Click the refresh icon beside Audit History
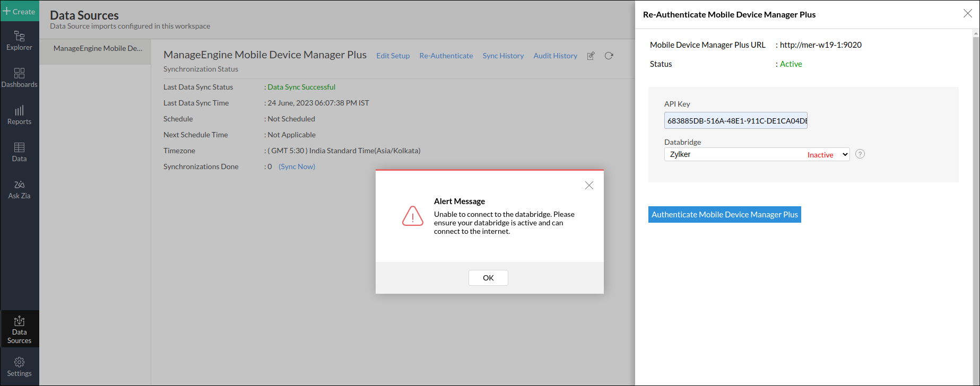Screen dimensions: 980x386 coord(609,56)
